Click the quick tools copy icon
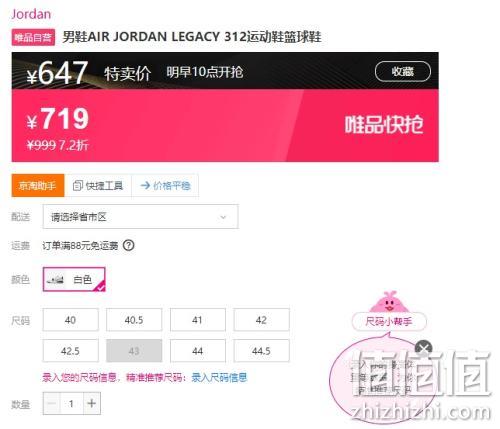The height and width of the screenshot is (429, 500). (78, 185)
